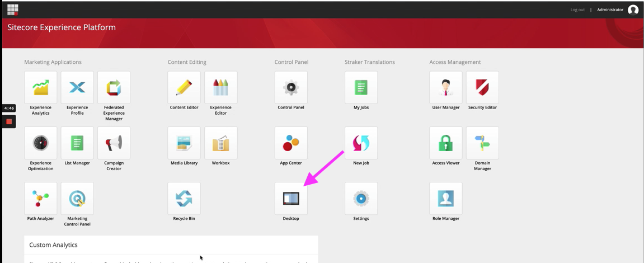Click the Sitecore launchpad grid icon
Image resolution: width=644 pixels, height=263 pixels.
pos(13,10)
